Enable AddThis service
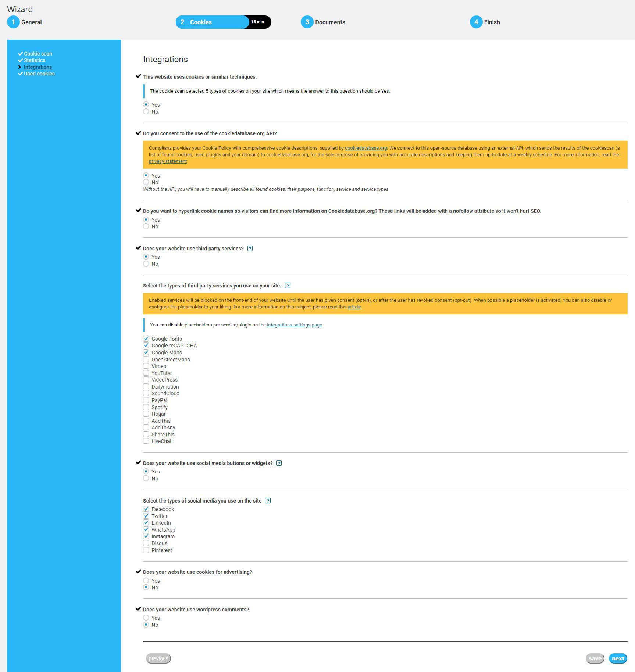 pyautogui.click(x=146, y=421)
